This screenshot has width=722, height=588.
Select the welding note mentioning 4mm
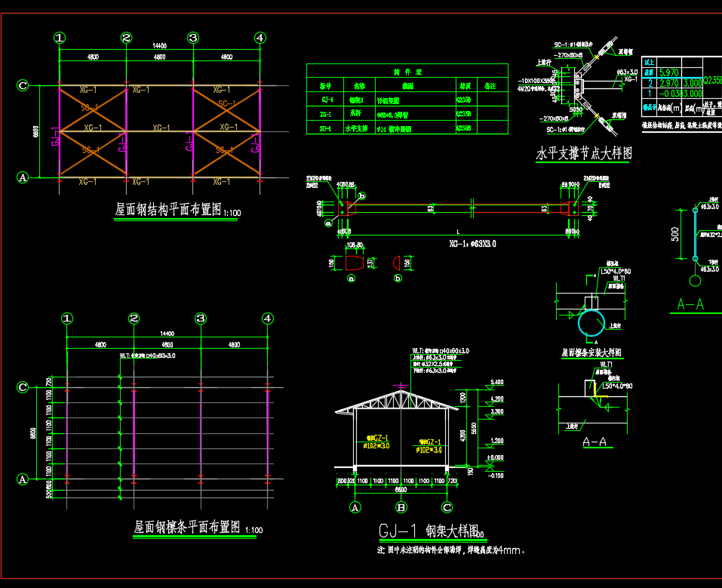coord(451,550)
